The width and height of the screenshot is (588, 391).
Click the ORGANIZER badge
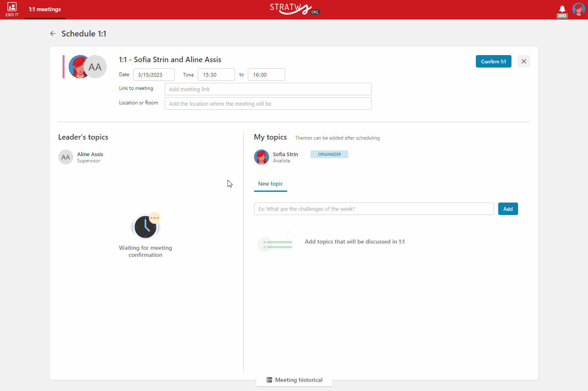point(329,154)
